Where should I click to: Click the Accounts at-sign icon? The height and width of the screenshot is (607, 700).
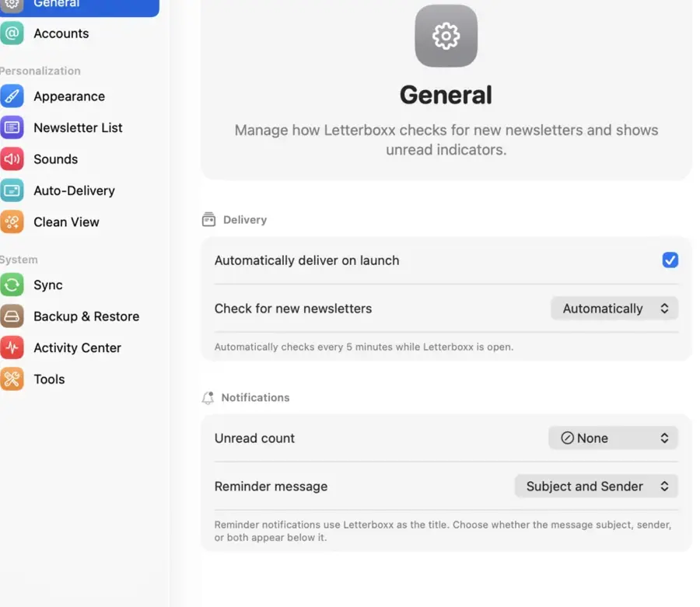[12, 33]
